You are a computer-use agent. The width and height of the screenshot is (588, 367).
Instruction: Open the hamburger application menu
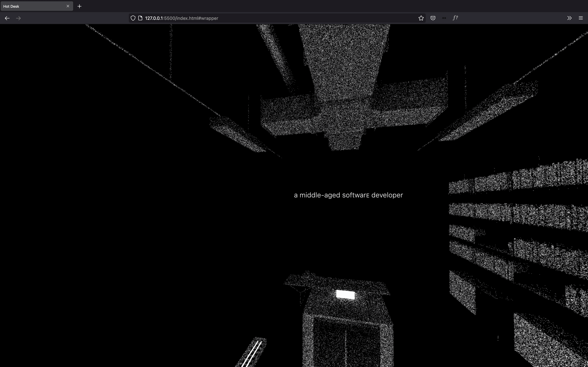point(581,18)
